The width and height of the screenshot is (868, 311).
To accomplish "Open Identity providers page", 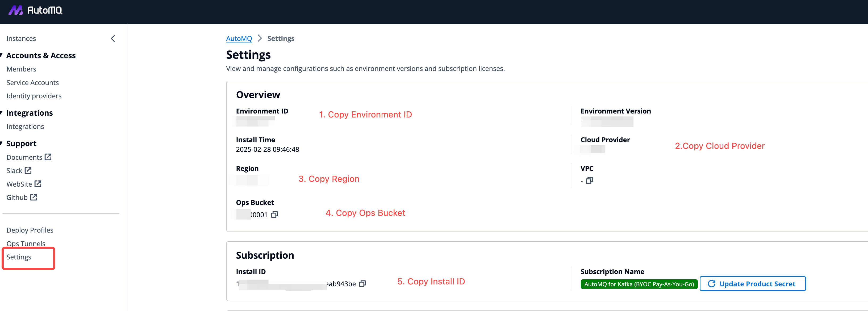I will (34, 96).
